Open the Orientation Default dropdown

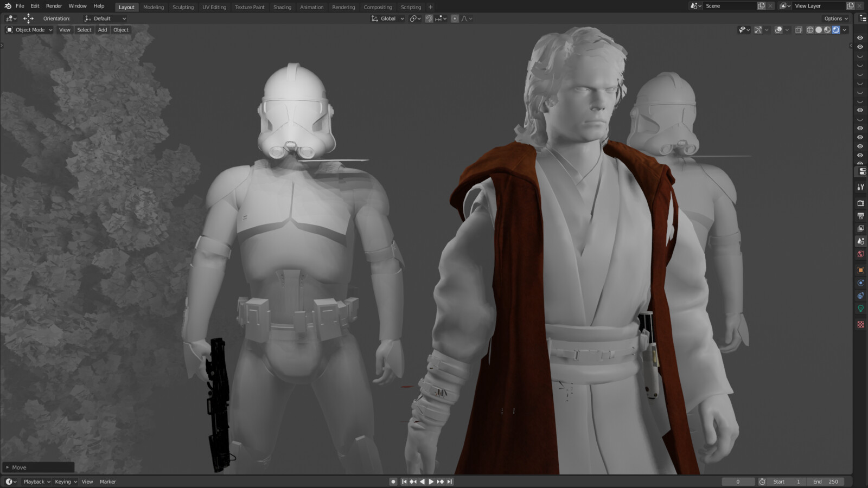(x=105, y=18)
